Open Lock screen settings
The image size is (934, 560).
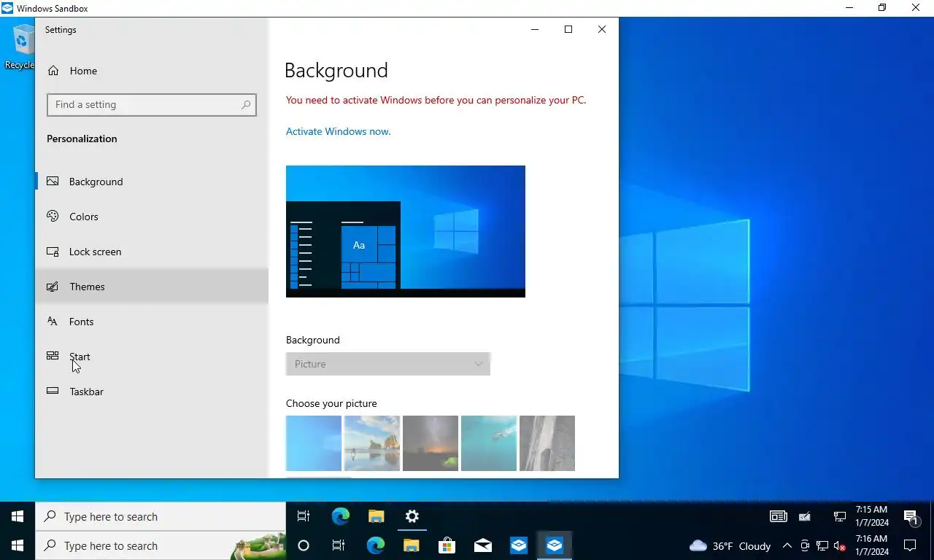click(x=152, y=252)
